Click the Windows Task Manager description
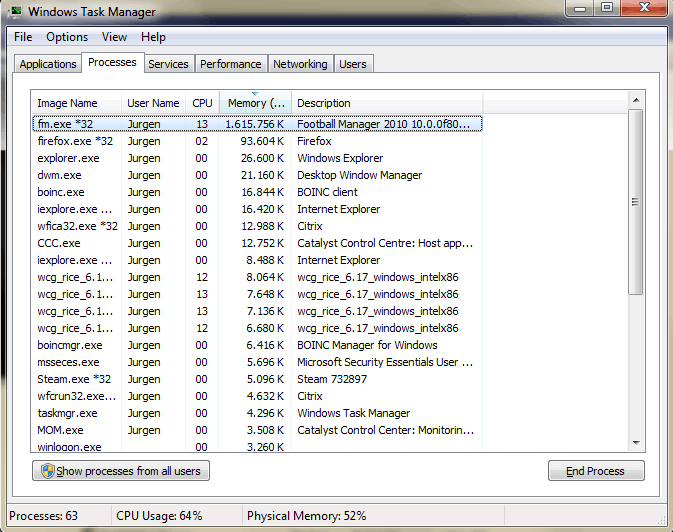673x532 pixels. (354, 413)
